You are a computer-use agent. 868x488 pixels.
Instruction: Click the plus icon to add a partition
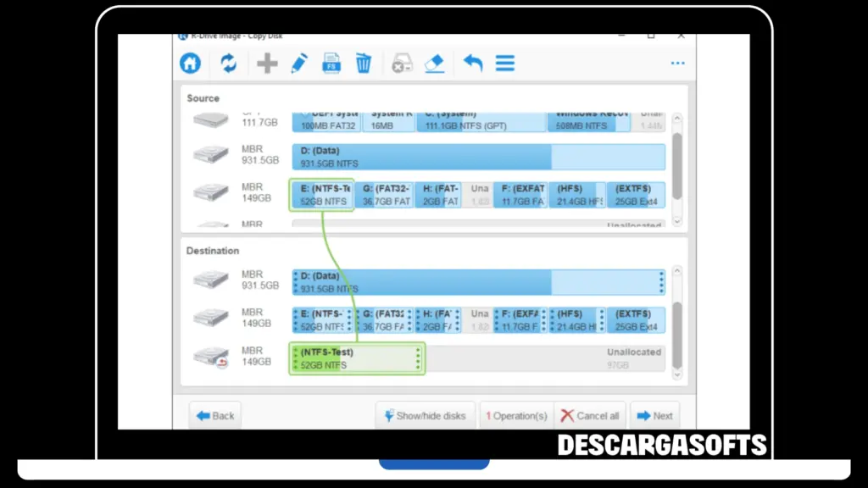point(267,64)
